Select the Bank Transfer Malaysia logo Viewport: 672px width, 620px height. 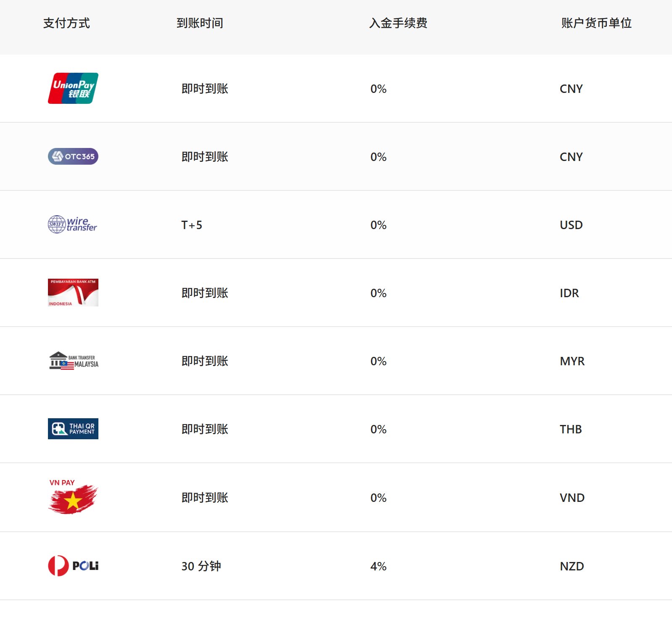tap(74, 361)
